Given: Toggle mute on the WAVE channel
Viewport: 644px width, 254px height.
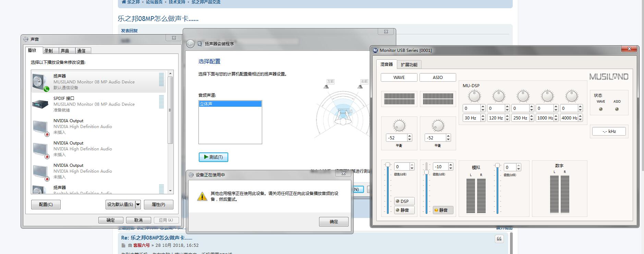Looking at the screenshot, I should 402,210.
